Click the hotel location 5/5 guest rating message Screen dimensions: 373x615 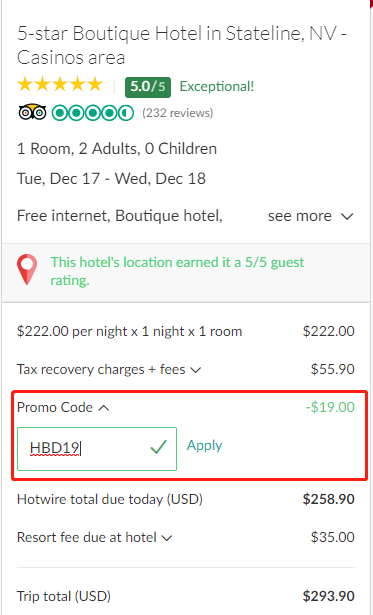(177, 271)
